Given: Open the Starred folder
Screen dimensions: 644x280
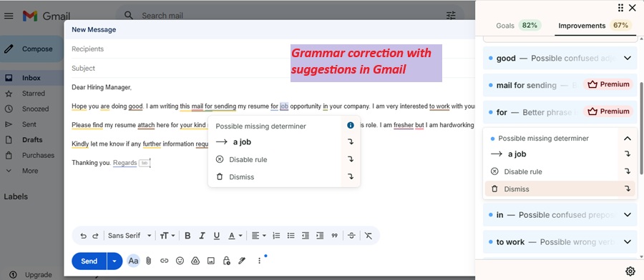Looking at the screenshot, I should coord(33,94).
